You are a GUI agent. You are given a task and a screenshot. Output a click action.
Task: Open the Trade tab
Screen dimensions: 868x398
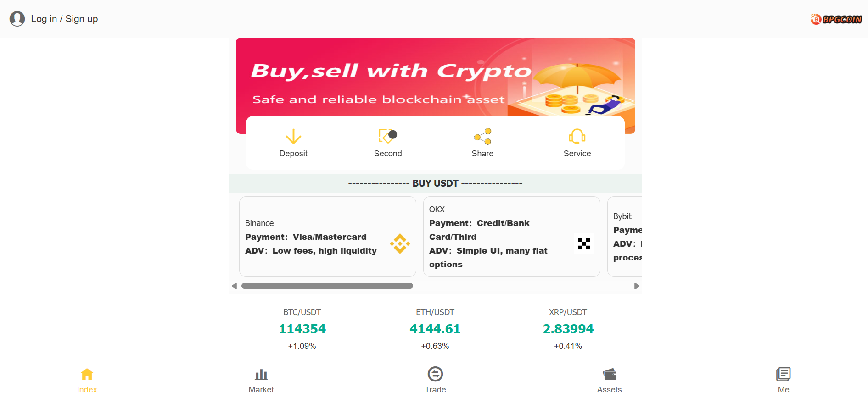pyautogui.click(x=435, y=380)
